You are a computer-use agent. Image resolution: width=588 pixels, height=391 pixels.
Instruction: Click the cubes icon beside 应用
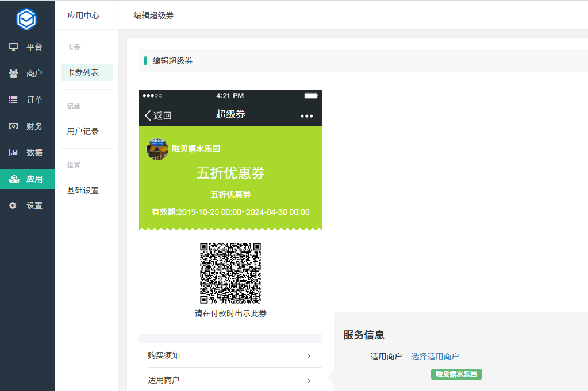click(x=14, y=179)
